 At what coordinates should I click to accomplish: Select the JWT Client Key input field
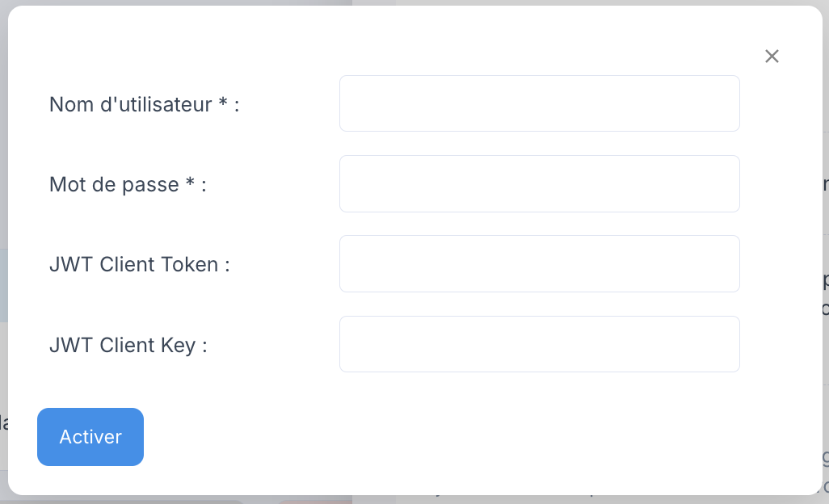[x=539, y=344]
